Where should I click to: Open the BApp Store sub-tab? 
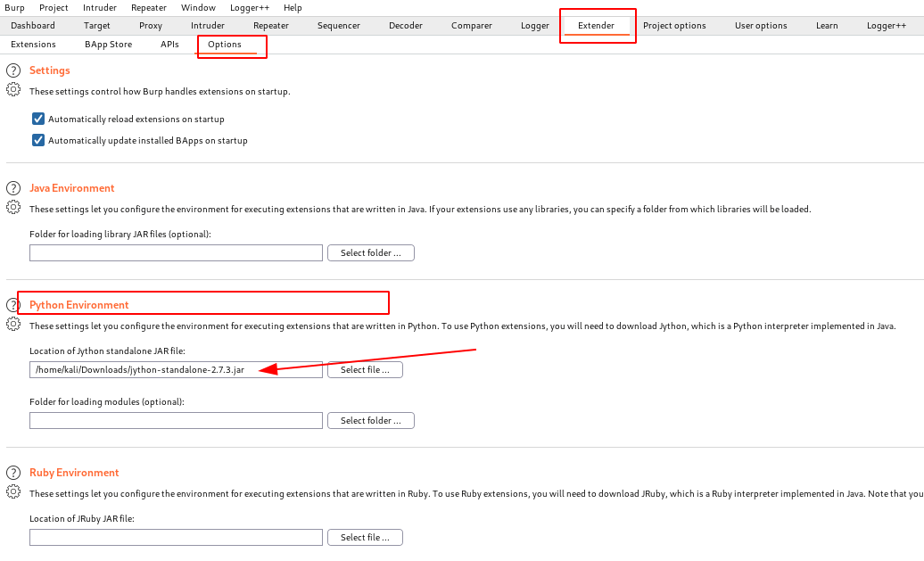109,45
